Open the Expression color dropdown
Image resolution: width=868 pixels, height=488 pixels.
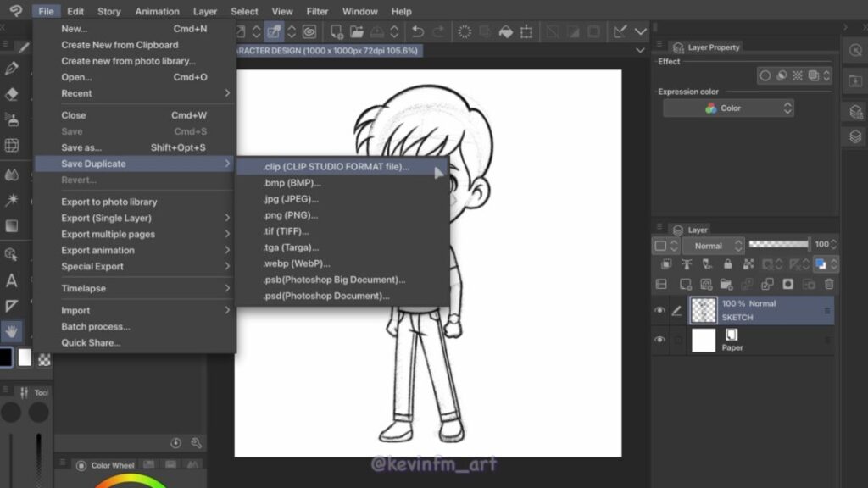(x=728, y=108)
